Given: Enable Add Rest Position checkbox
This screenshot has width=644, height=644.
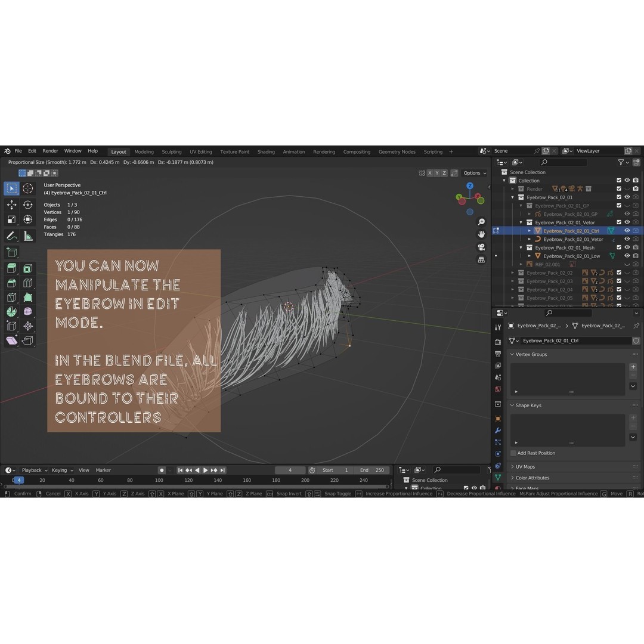Looking at the screenshot, I should tap(513, 453).
